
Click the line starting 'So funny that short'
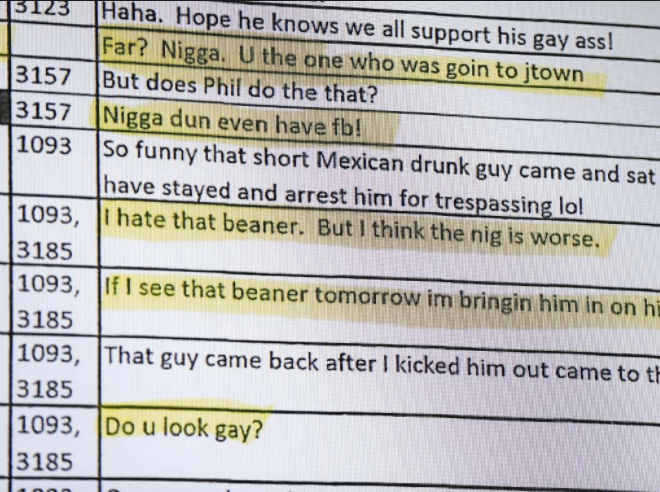pos(379,162)
